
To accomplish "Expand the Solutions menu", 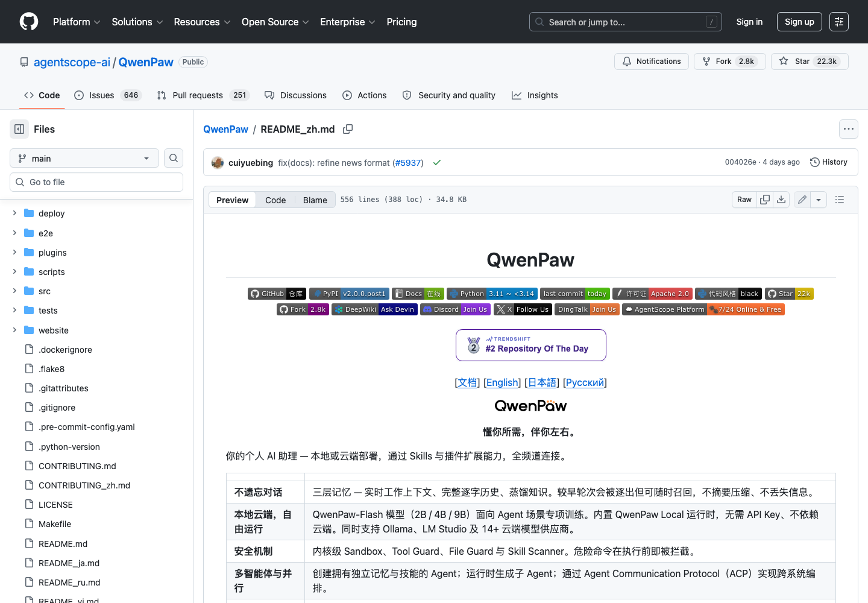I will click(x=137, y=22).
